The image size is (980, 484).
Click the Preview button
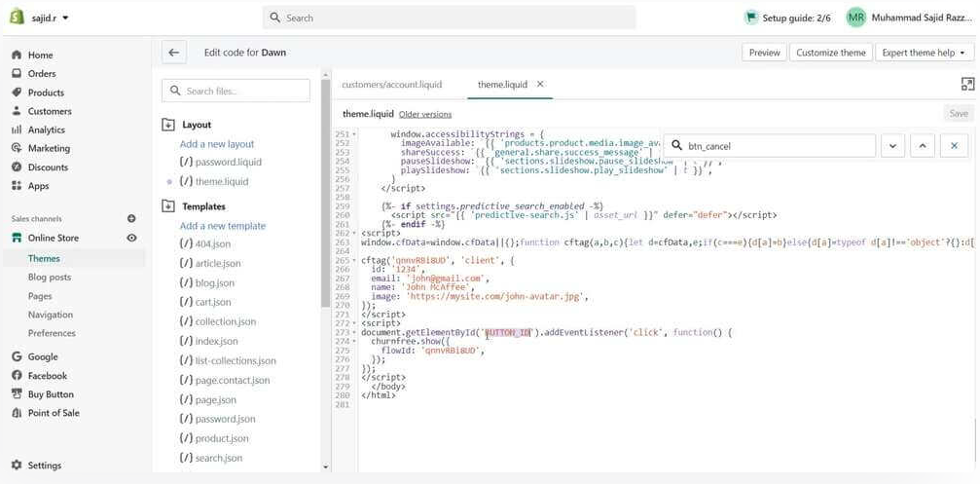tap(764, 53)
